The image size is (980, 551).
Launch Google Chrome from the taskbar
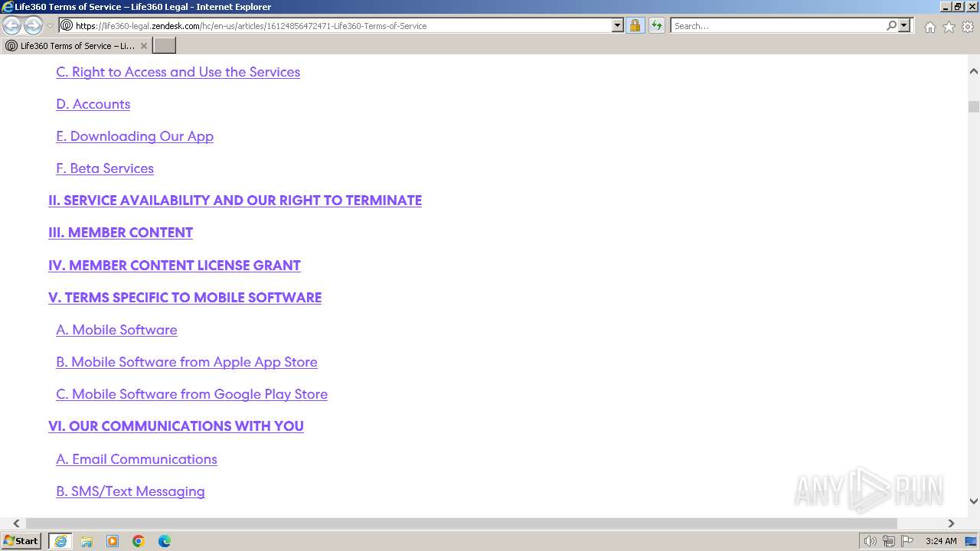[x=139, y=541]
